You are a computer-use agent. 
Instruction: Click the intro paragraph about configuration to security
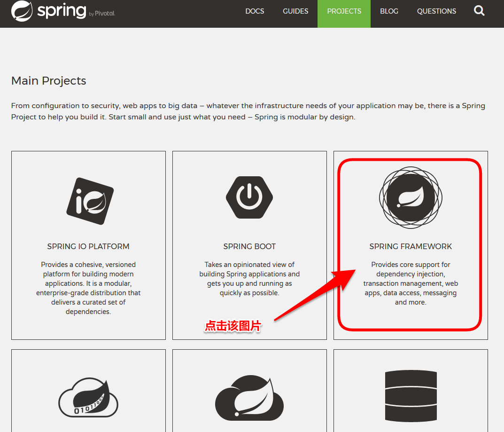tap(248, 111)
